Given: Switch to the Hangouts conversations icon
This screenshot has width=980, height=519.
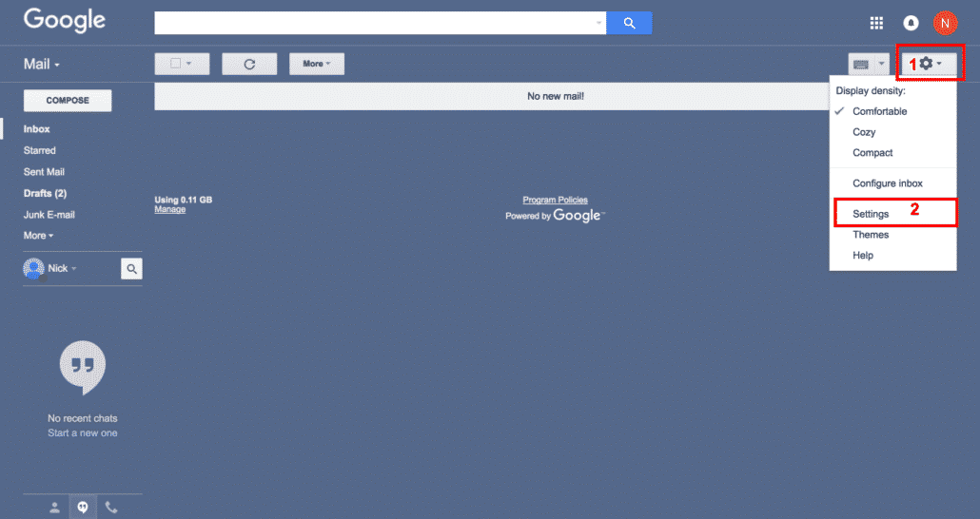Looking at the screenshot, I should click(83, 508).
